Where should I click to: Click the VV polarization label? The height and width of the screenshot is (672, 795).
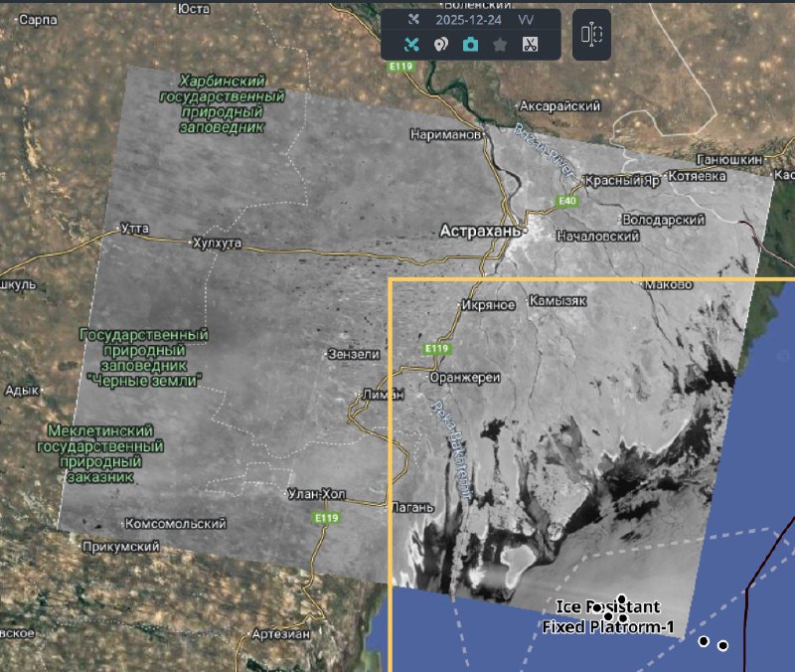(528, 20)
